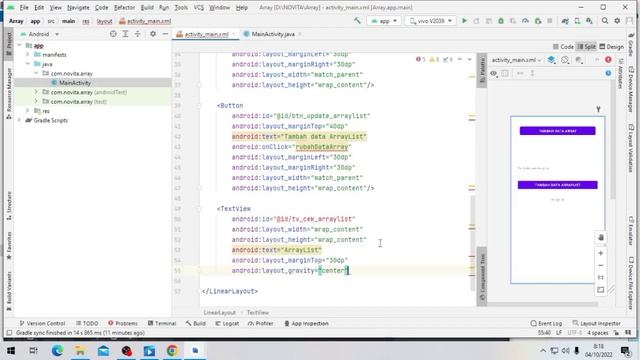Click Orientation for Preview icon
This screenshot has height=360, width=640.
565,60
